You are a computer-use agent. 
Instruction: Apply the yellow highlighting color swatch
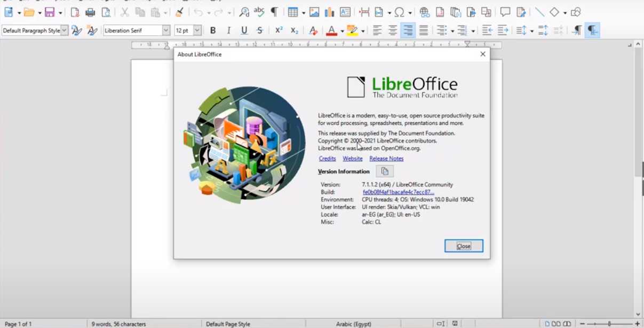point(352,30)
